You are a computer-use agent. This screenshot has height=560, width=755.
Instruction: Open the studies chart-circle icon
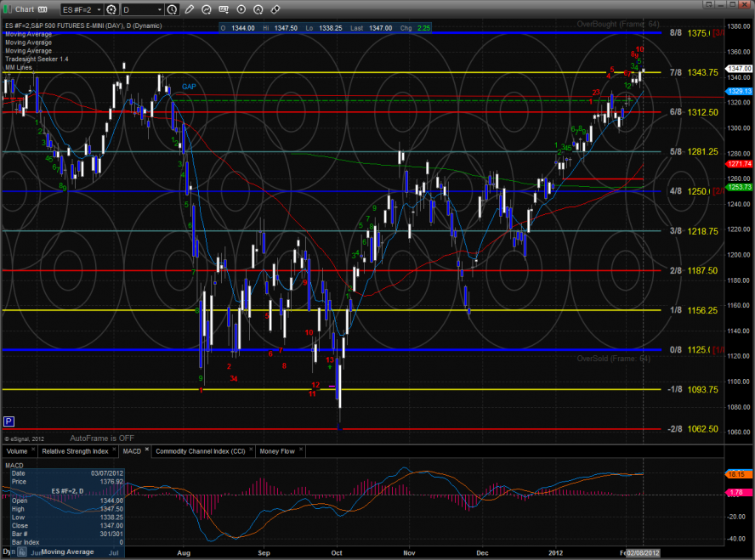click(206, 9)
